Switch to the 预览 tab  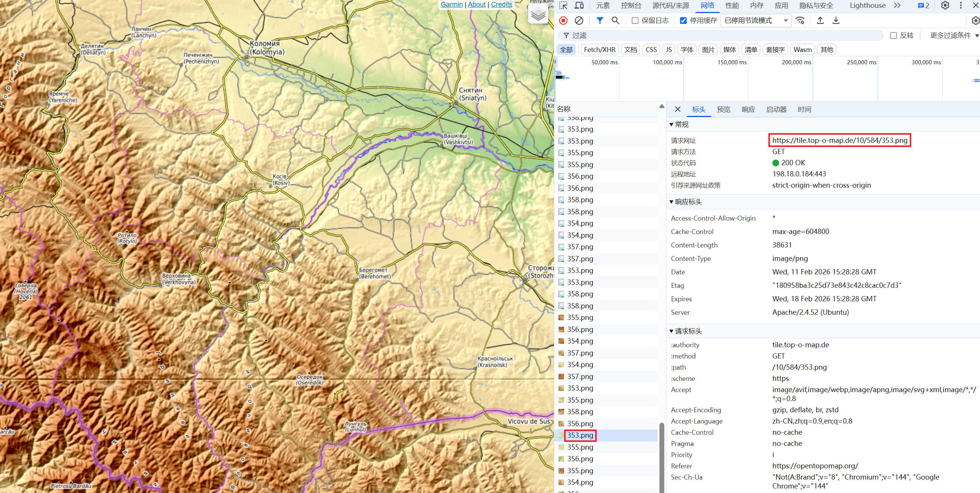coord(723,110)
